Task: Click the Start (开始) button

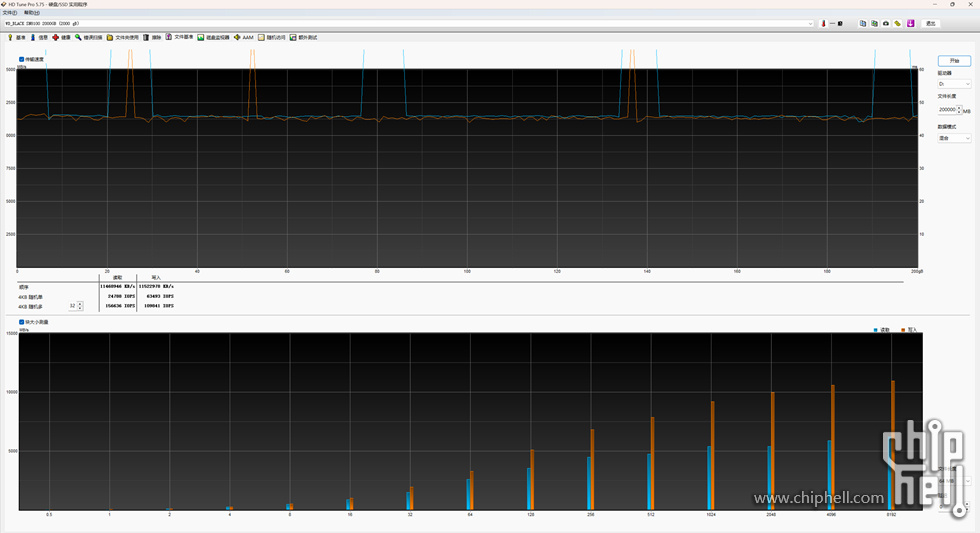Action: (954, 61)
